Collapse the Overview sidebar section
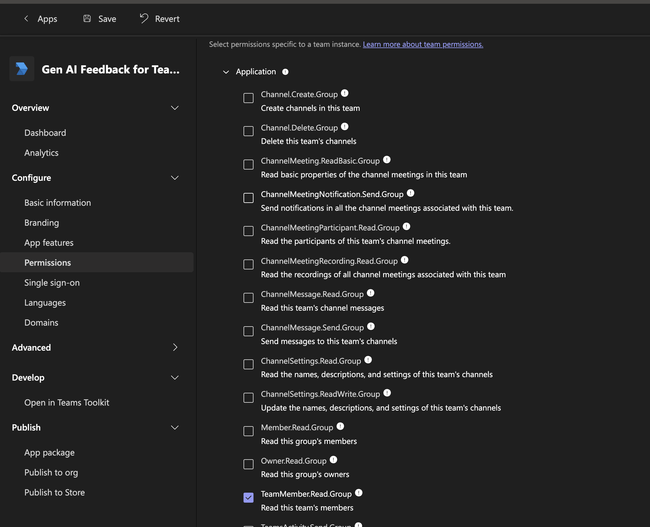The height and width of the screenshot is (527, 650). coord(175,108)
